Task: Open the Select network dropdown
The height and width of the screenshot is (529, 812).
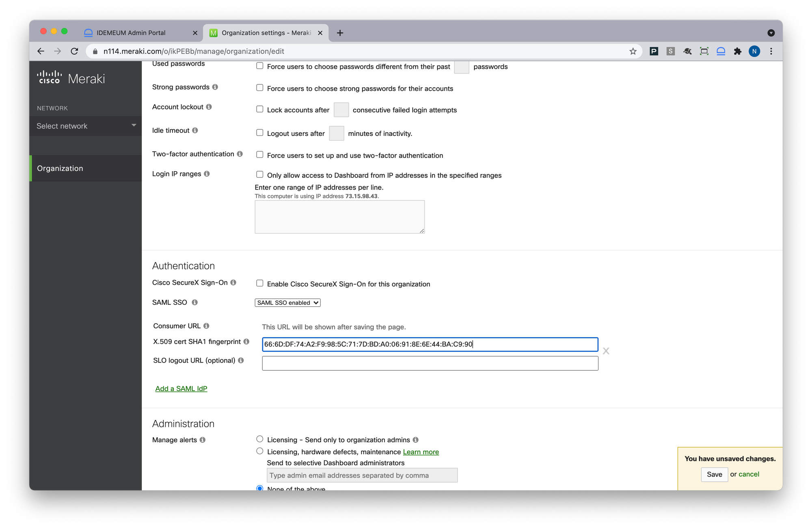Action: [x=86, y=126]
